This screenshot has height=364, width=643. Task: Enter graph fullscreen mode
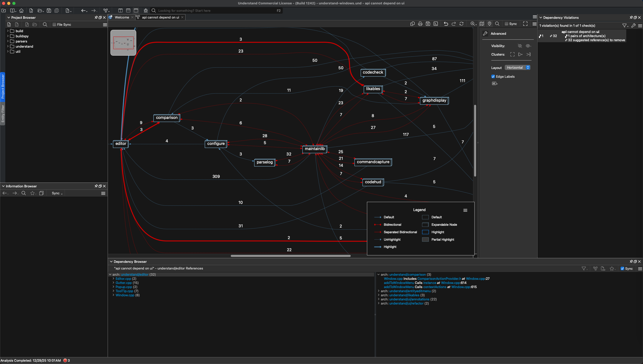point(525,24)
